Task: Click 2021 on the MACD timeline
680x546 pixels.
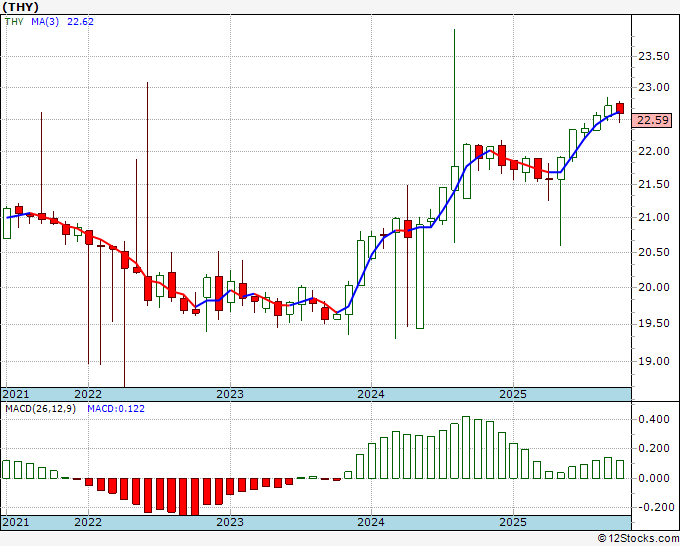Action: coord(16,522)
